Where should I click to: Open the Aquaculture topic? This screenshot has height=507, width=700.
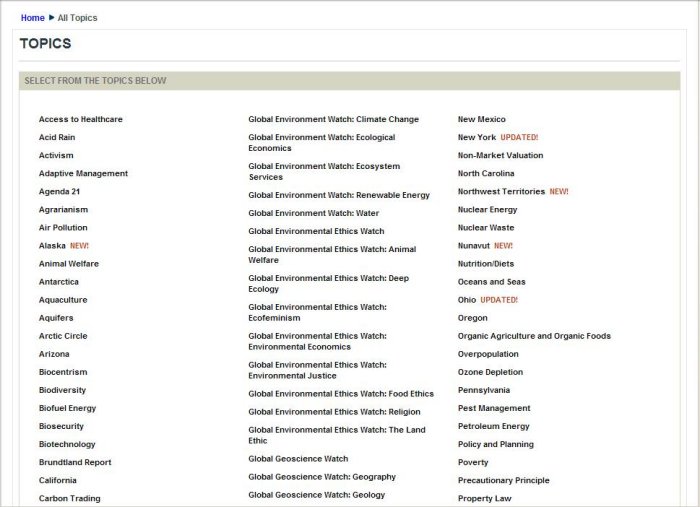coord(63,300)
